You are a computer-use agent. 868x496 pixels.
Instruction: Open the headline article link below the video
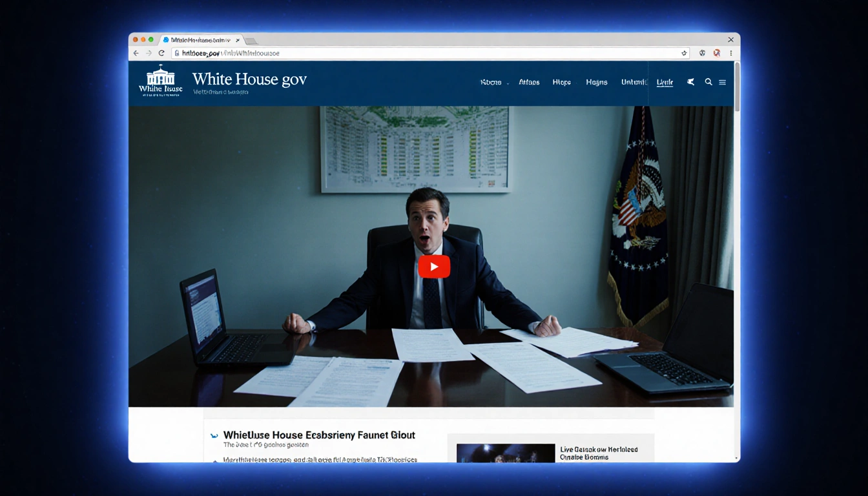[x=319, y=435]
